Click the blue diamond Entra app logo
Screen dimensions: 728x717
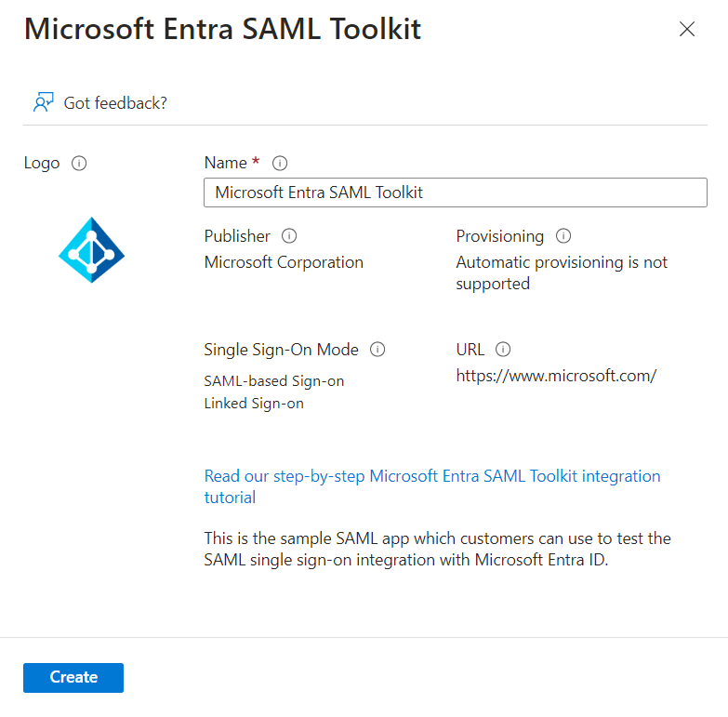[x=91, y=249]
